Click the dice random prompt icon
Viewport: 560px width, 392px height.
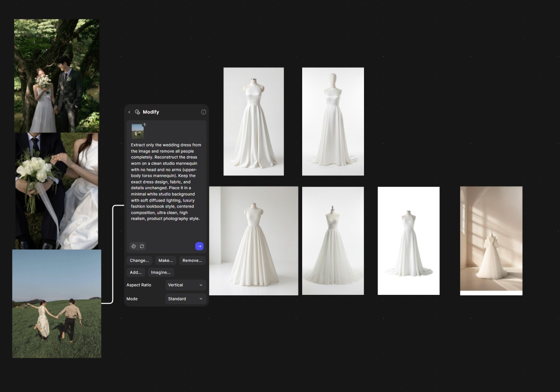(x=134, y=246)
